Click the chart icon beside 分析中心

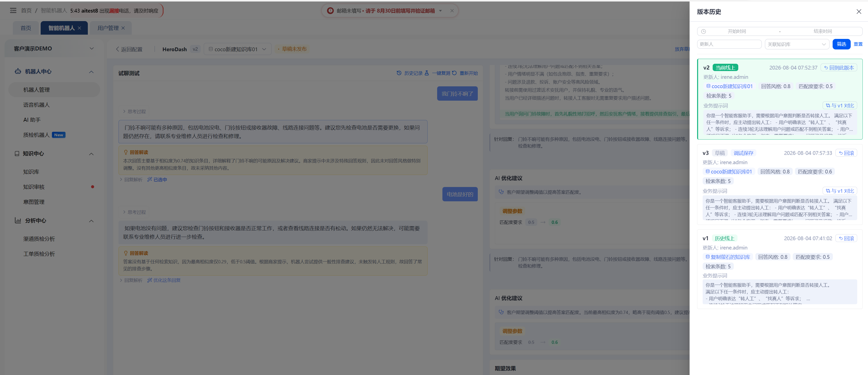tap(18, 220)
